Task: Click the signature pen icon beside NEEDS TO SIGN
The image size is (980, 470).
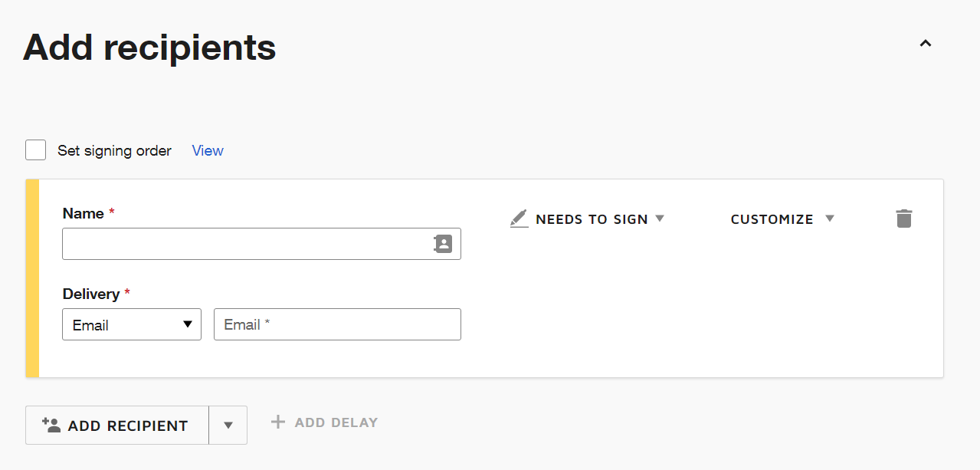Action: tap(518, 219)
